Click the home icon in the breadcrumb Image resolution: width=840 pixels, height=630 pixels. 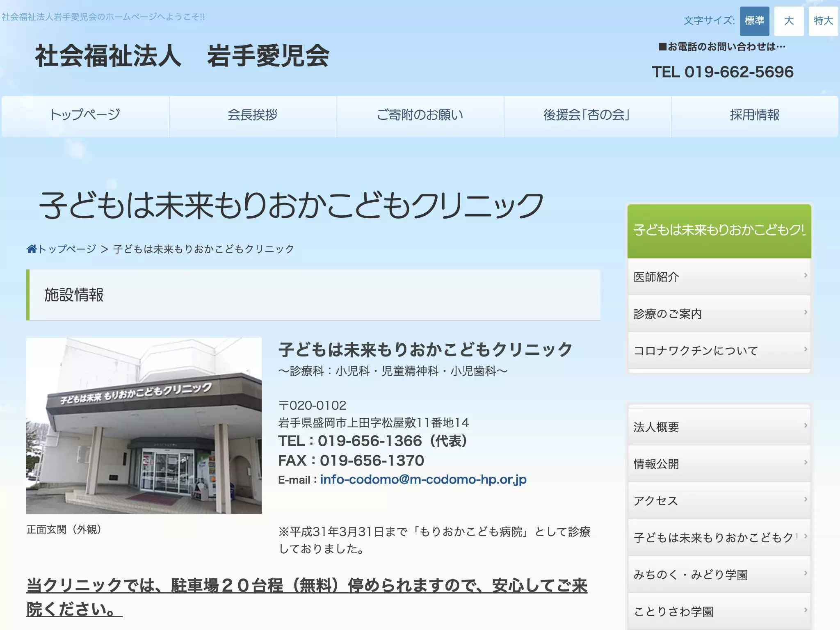pyautogui.click(x=32, y=249)
